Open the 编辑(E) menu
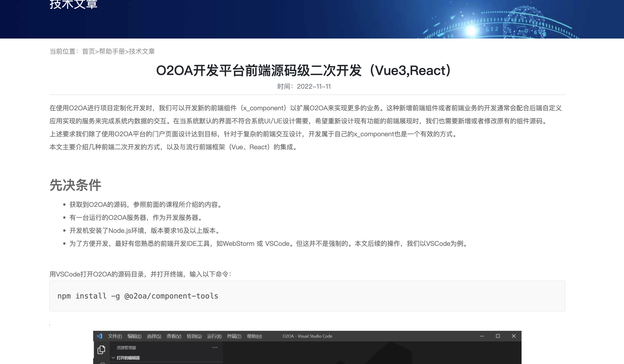Screen dimensions: 624x364 [134, 336]
